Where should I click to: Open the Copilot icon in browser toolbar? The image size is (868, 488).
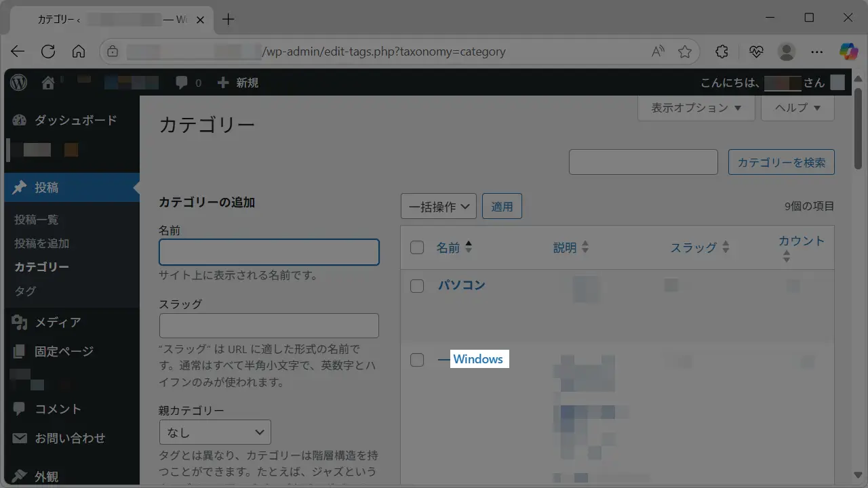pos(848,52)
